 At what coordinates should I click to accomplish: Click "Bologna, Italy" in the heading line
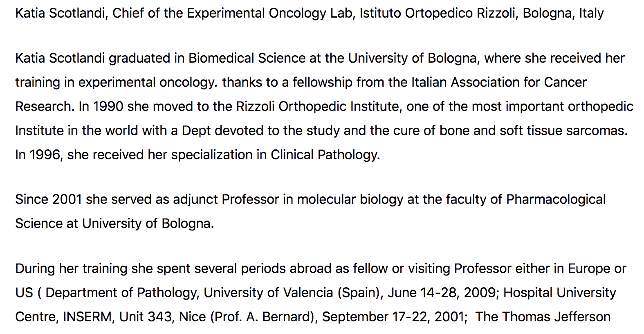click(x=563, y=14)
